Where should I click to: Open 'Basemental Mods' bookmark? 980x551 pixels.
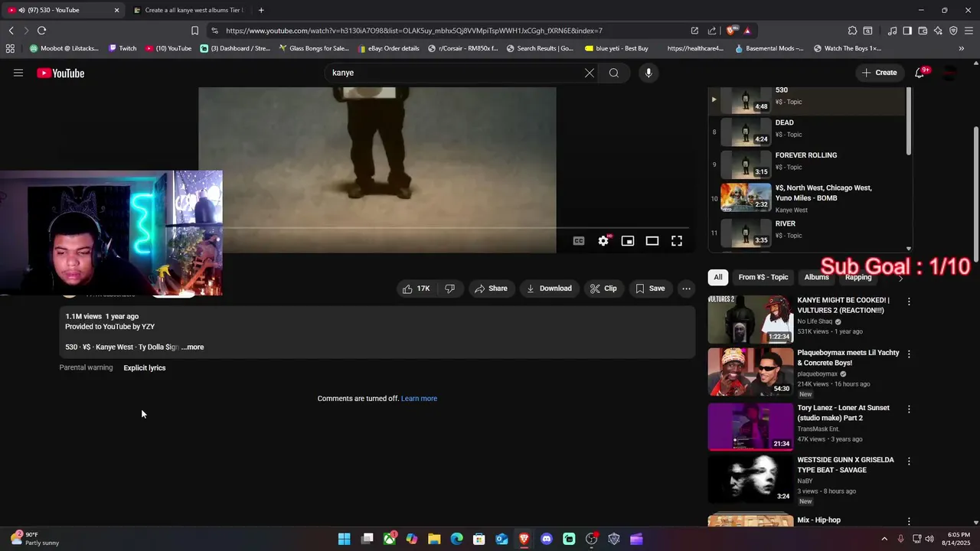[x=769, y=48]
